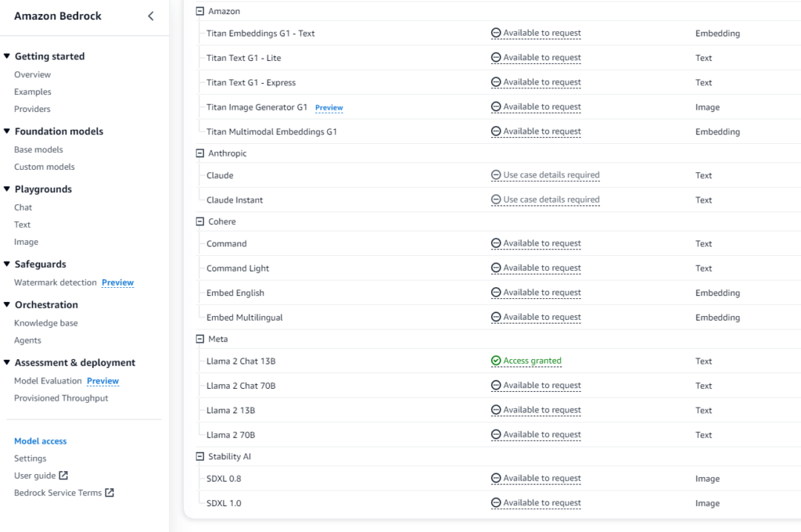Image resolution: width=801 pixels, height=532 pixels.
Task: Collapse the Safeguards sidebar section
Action: 6,264
